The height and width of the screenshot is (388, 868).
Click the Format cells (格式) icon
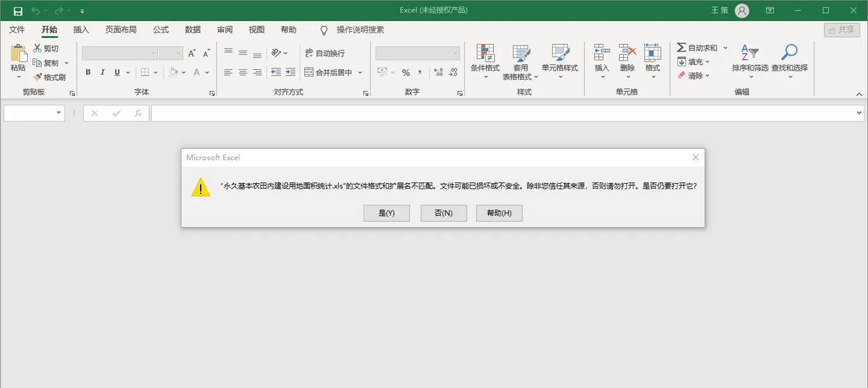click(x=652, y=53)
